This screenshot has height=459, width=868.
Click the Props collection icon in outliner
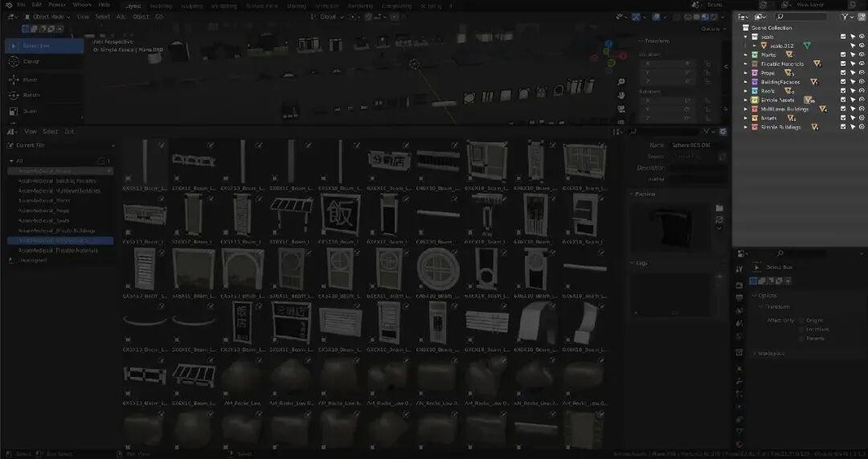coord(755,72)
